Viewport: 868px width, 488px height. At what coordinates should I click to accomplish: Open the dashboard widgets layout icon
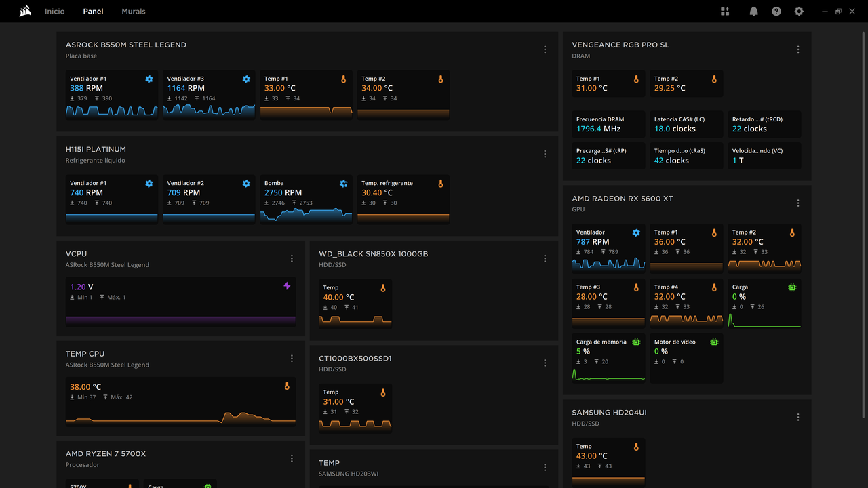tap(725, 12)
